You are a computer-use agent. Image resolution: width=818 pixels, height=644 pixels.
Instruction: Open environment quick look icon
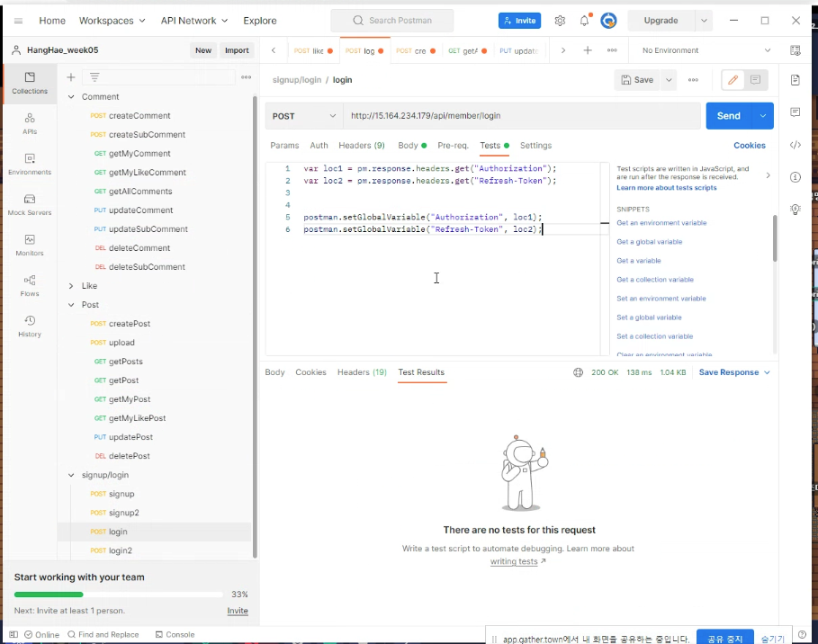click(795, 50)
